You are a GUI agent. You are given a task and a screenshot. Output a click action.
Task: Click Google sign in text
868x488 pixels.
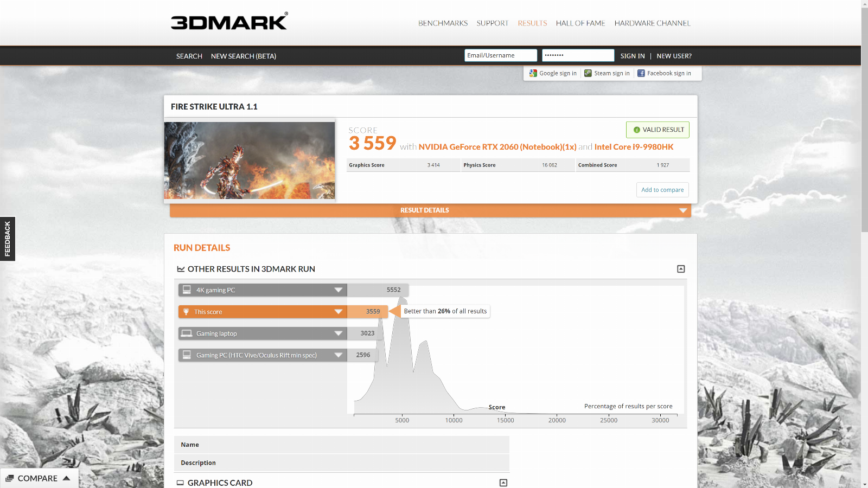558,73
